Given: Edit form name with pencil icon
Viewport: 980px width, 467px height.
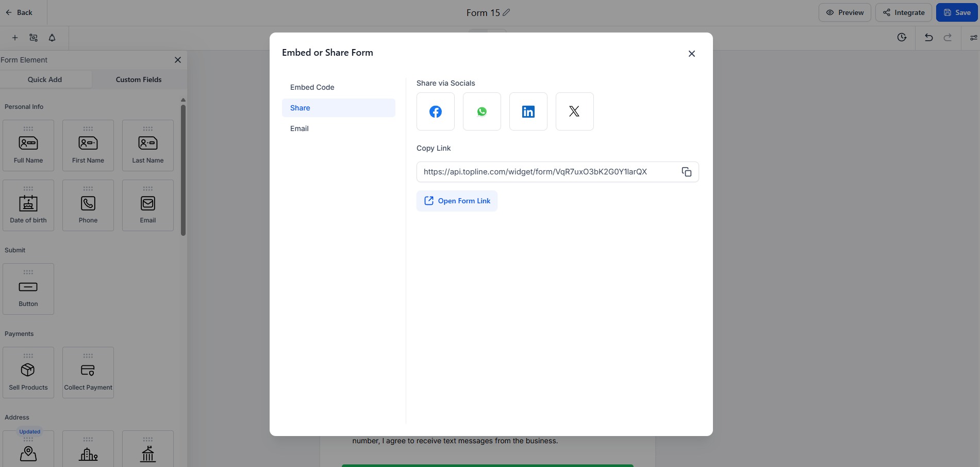Looking at the screenshot, I should point(507,12).
